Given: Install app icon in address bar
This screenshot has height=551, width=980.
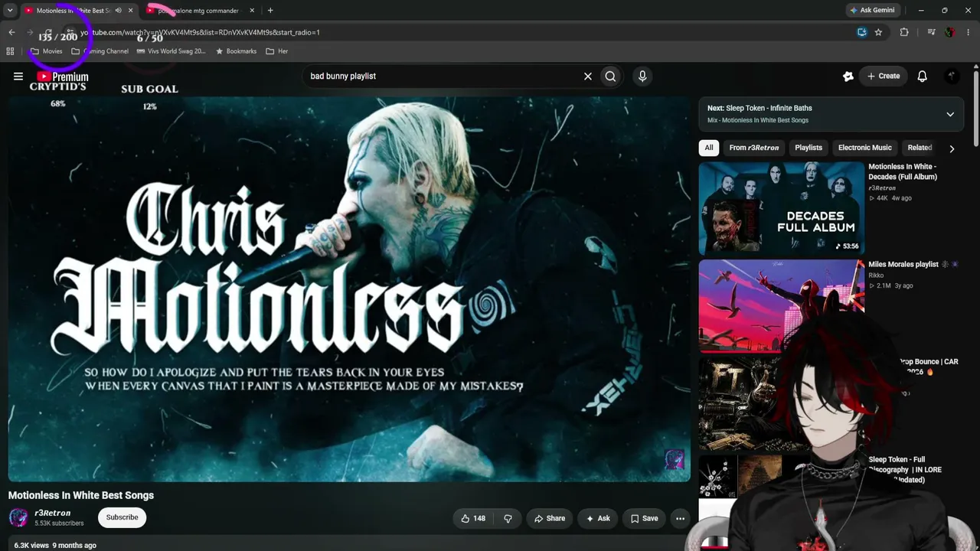Looking at the screenshot, I should coord(862,32).
